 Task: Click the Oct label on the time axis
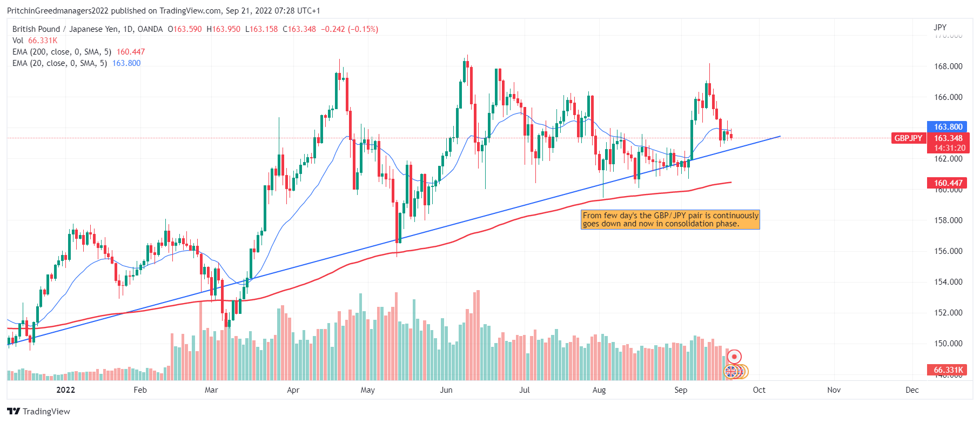[759, 390]
